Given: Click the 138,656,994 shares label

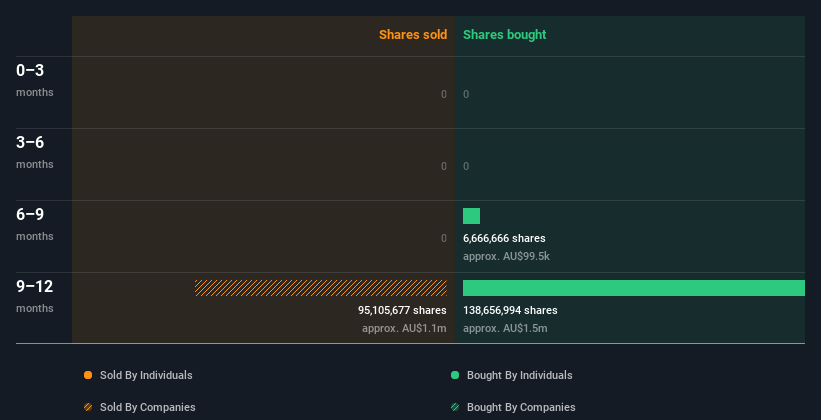Looking at the screenshot, I should [x=510, y=310].
